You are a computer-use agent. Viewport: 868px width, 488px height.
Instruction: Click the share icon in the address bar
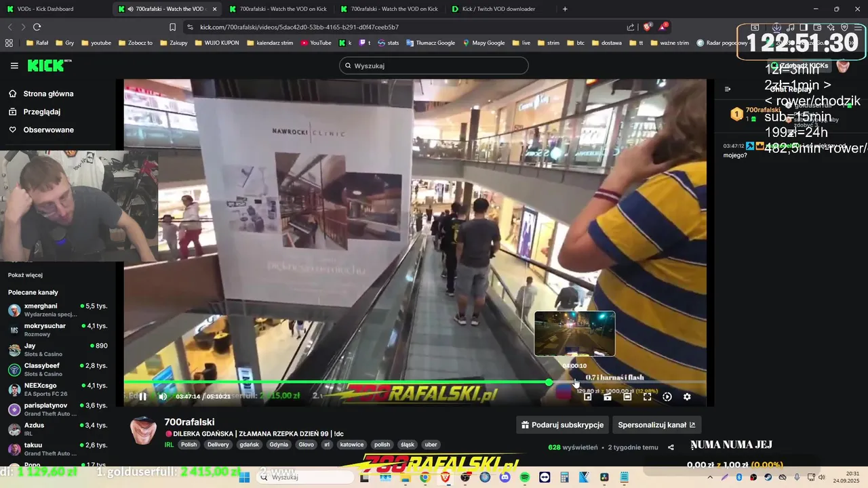coord(631,27)
